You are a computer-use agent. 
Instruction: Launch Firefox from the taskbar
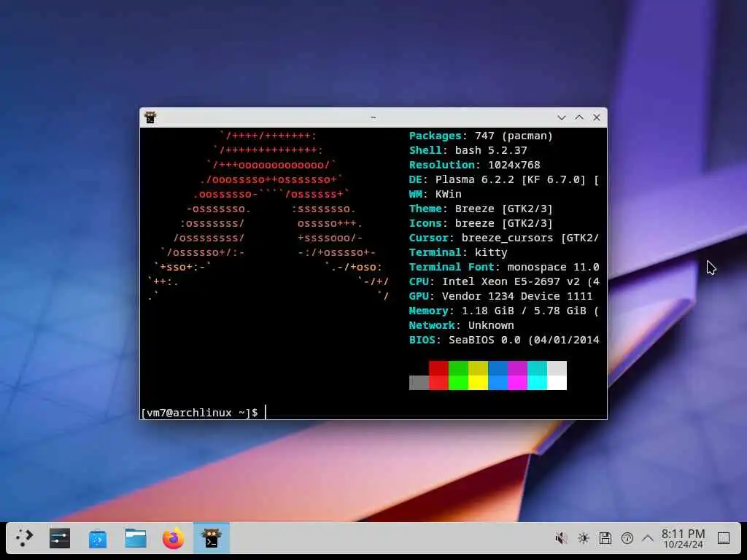click(174, 538)
